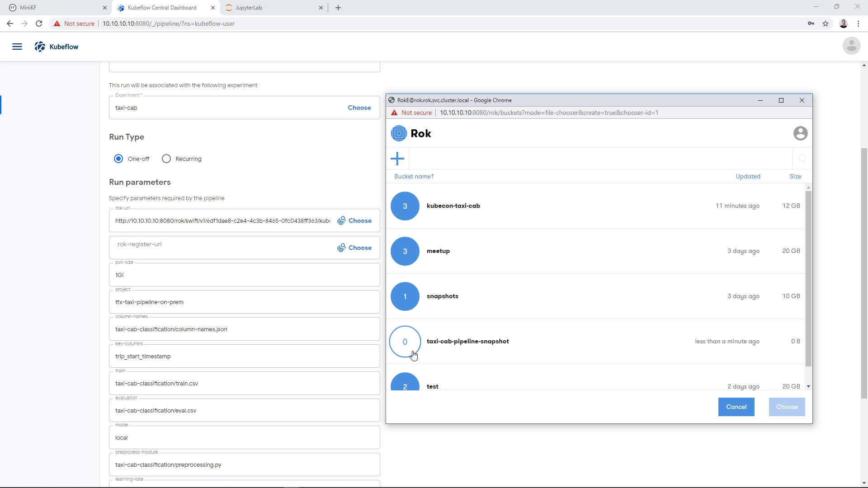Sort buckets by Size column
The image size is (868, 488).
795,176
